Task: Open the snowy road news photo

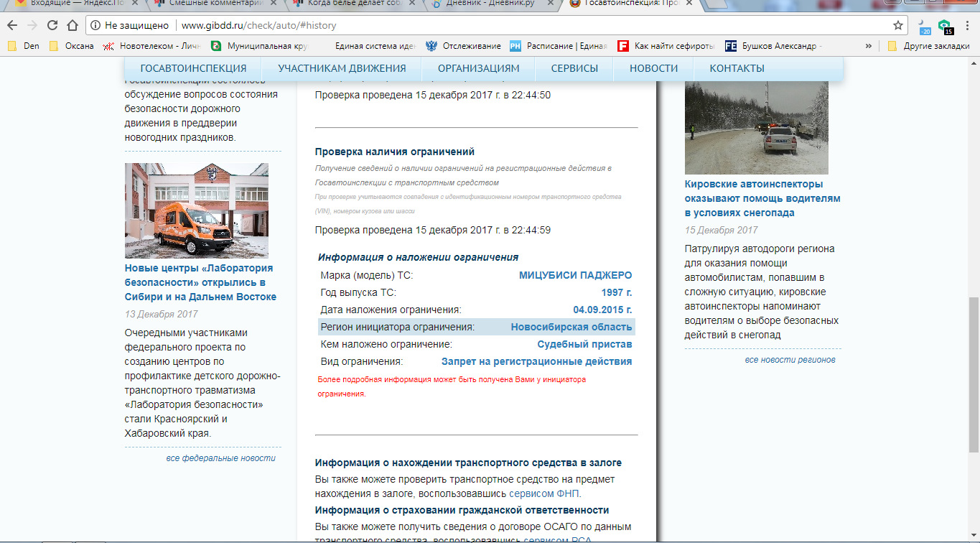Action: coord(757,127)
